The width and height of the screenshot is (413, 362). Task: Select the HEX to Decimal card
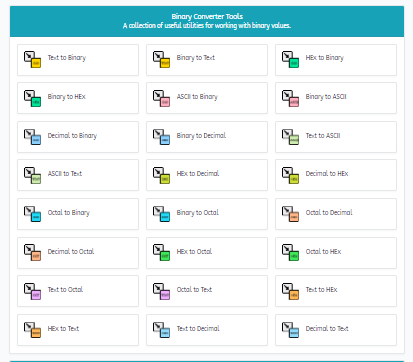[207, 175]
